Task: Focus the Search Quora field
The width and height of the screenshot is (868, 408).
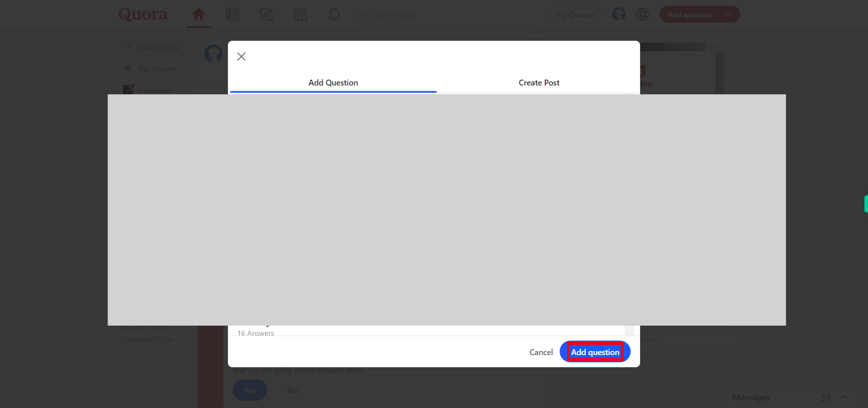Action: click(448, 14)
